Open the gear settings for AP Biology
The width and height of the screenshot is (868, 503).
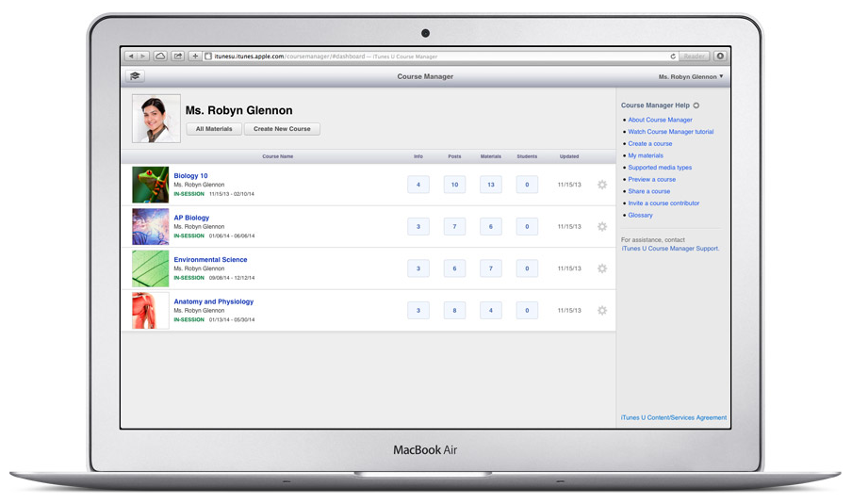tap(602, 227)
